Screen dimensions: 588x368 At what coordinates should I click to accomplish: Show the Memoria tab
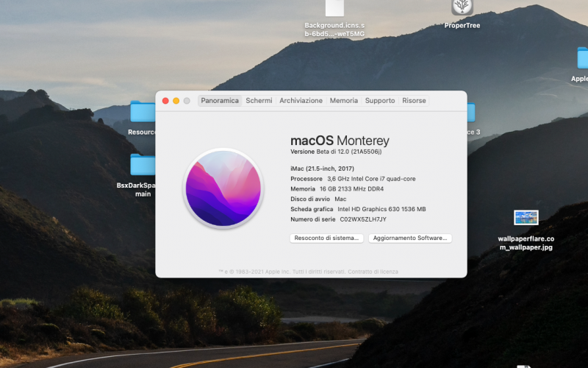point(343,101)
